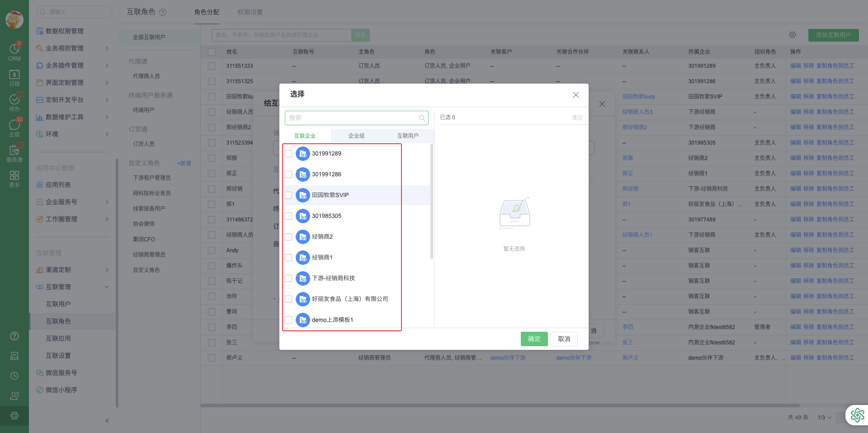Check the box for 好丽友食品（上海）有限公司
Screen dimensions: 868x433
coord(288,299)
